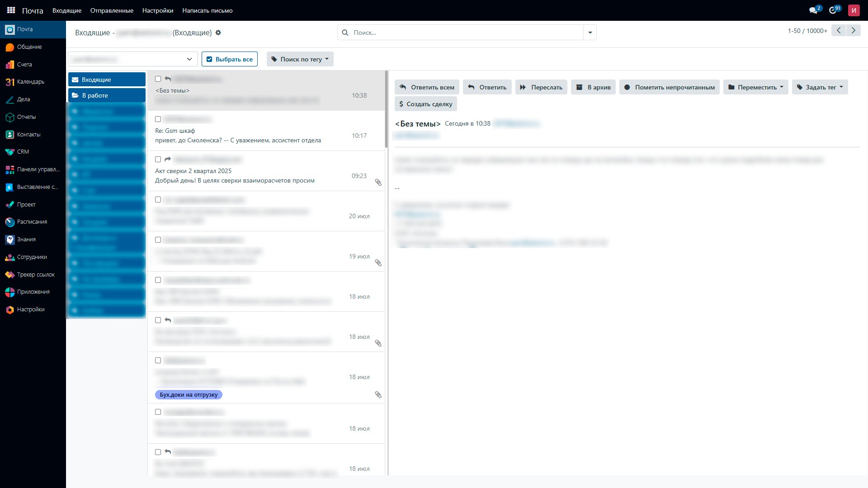The image size is (868, 488).
Task: Open the Переместить dropdown
Action: 756,87
